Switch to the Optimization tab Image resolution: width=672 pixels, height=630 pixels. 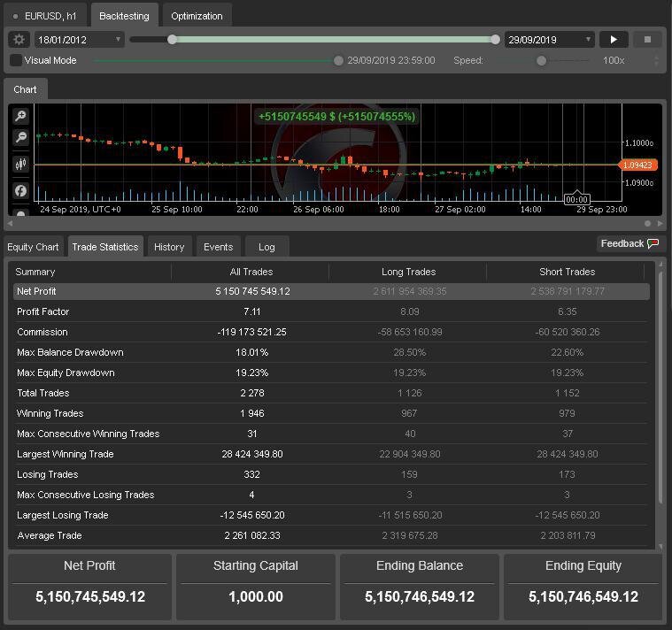197,16
